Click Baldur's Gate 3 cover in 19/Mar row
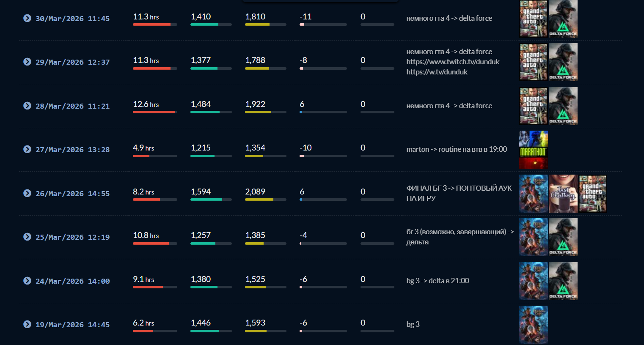Viewport: 644px width, 345px height. [534, 325]
